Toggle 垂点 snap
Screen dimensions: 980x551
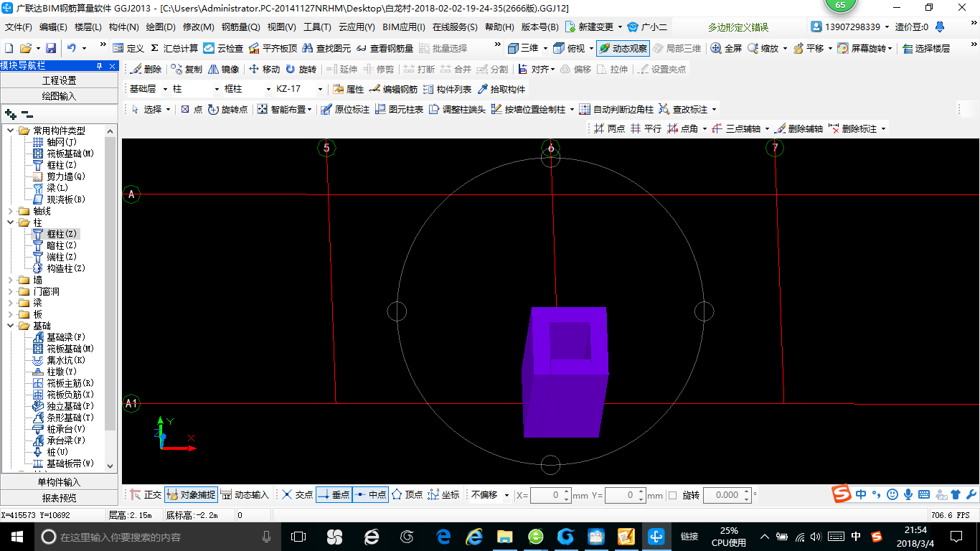click(334, 495)
